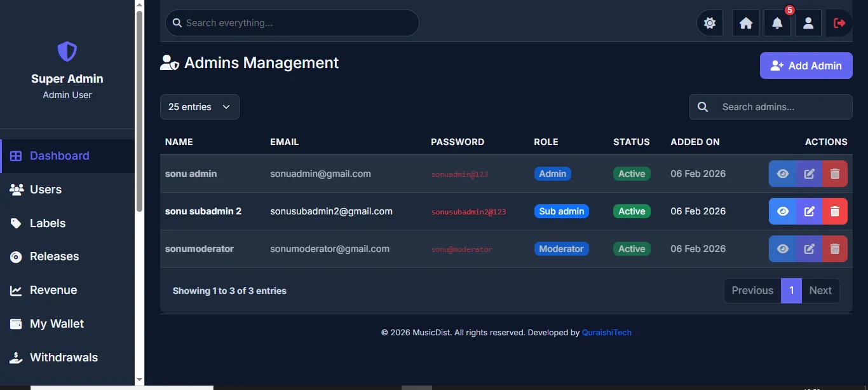Sort by the STATUS column header
Viewport: 868px width, 390px height.
[632, 142]
